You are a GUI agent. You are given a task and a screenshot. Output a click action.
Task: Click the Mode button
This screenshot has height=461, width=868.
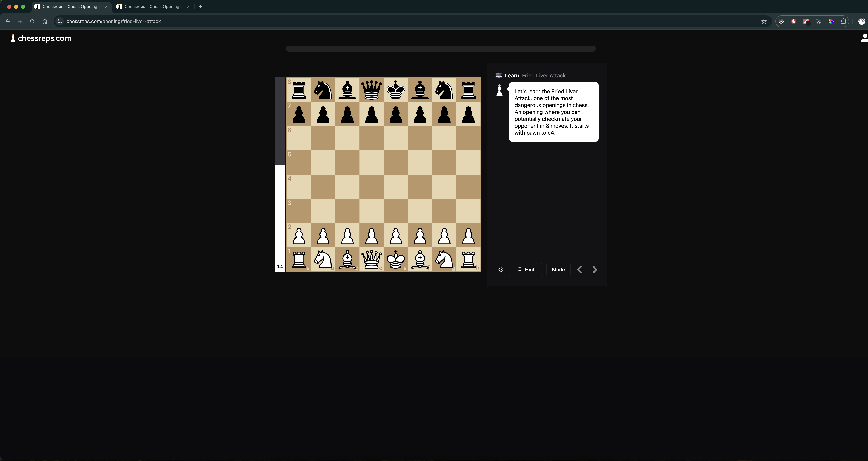558,269
